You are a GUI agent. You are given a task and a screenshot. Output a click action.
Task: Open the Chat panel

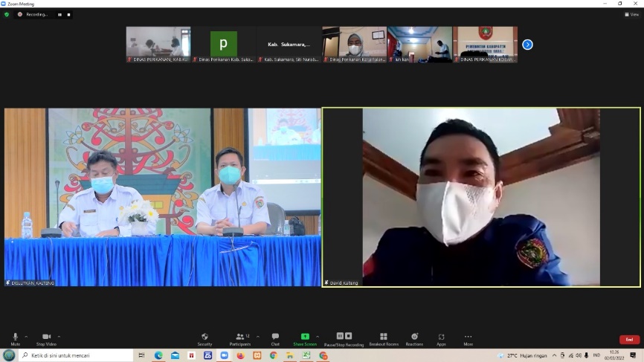(x=275, y=338)
